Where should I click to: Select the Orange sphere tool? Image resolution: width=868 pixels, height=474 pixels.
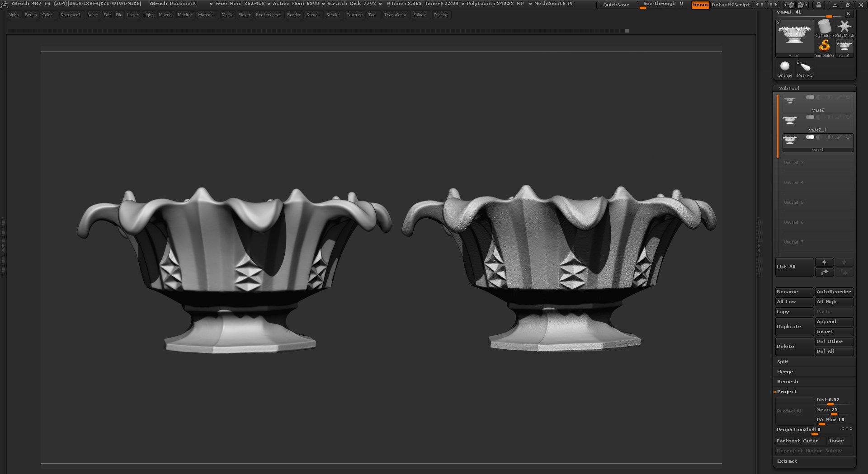pos(785,66)
